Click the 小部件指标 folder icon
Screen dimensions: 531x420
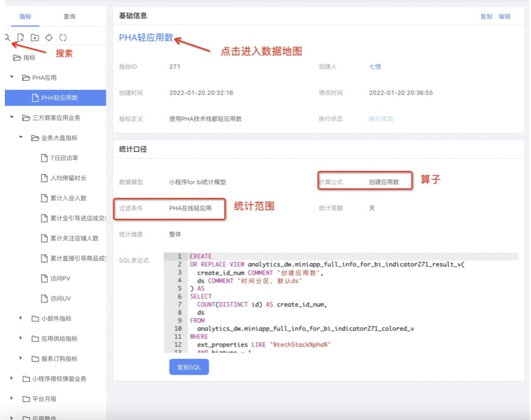pyautogui.click(x=35, y=318)
